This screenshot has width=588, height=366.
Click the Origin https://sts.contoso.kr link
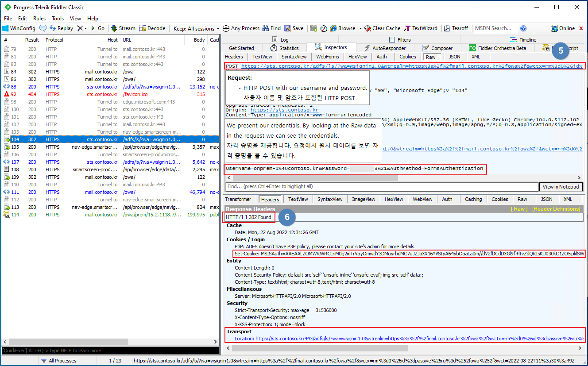click(x=284, y=110)
